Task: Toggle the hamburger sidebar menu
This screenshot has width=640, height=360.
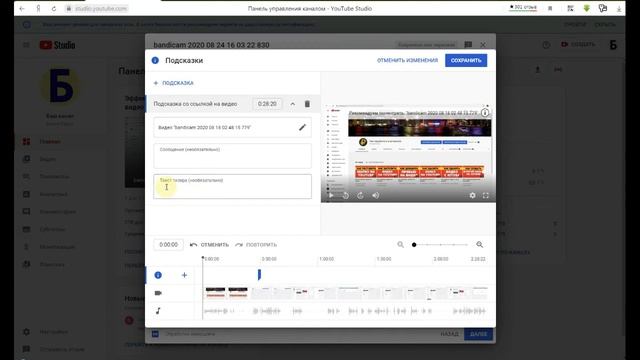Action: coord(26,45)
